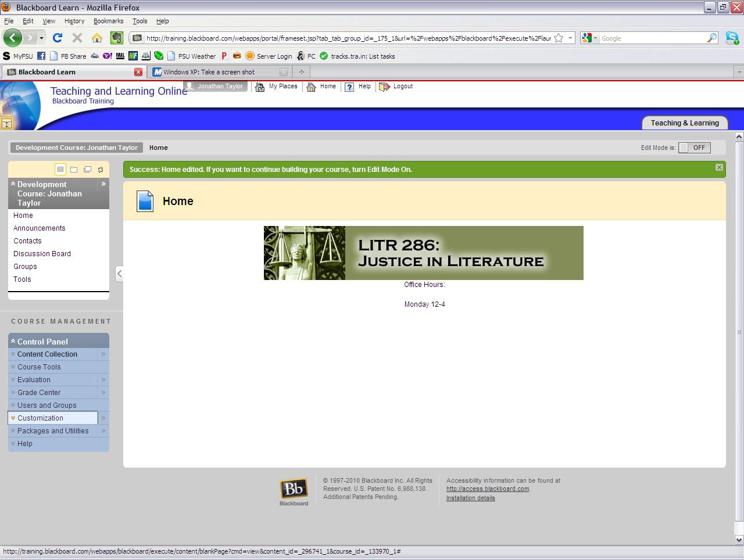Click in the Google search box
Viewport: 744px width, 560px height.
coord(652,38)
